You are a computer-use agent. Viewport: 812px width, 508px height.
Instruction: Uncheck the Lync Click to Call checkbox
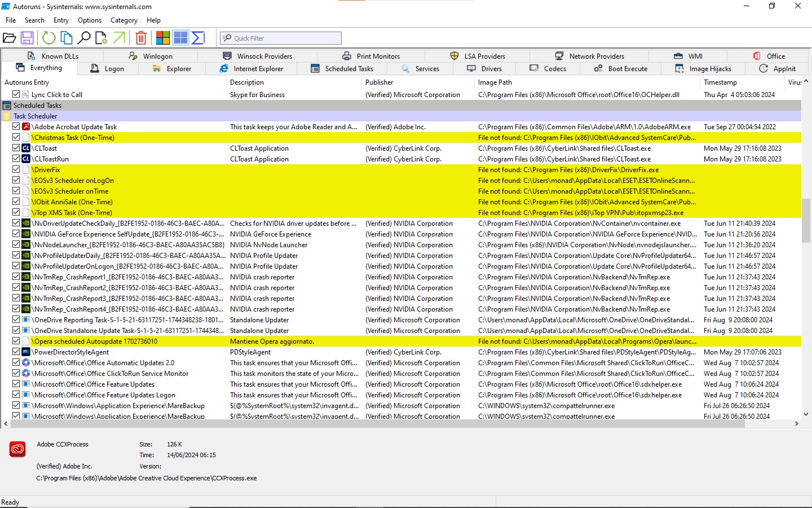16,95
